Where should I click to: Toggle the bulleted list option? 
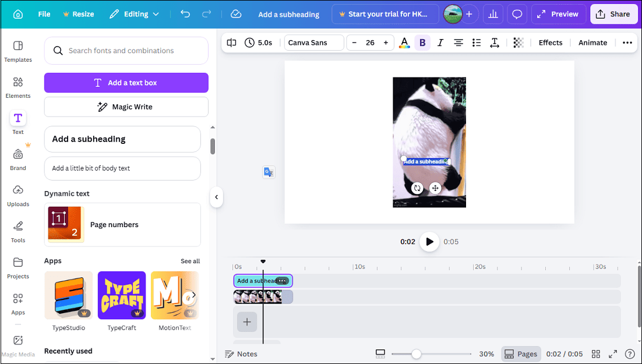point(476,42)
